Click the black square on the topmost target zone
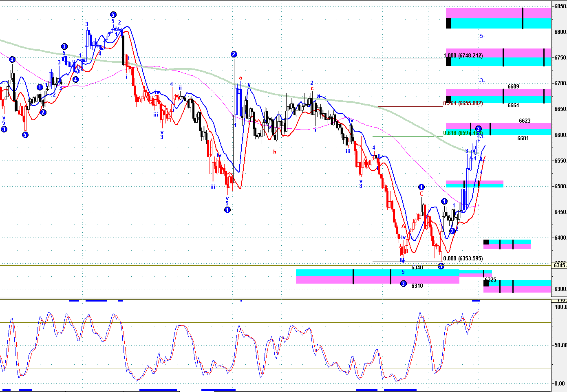This screenshot has width=567, height=392. (448, 23)
